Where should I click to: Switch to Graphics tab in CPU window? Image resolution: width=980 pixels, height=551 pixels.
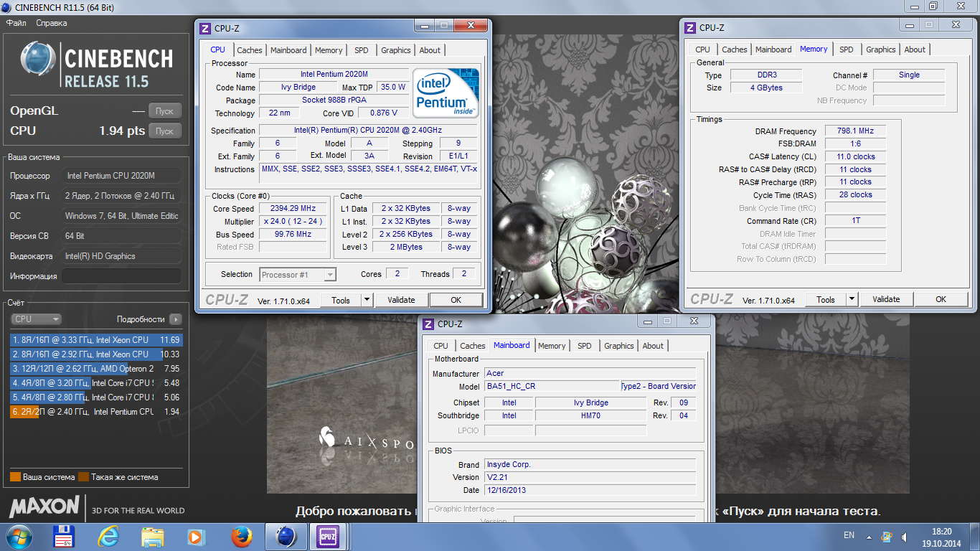396,50
